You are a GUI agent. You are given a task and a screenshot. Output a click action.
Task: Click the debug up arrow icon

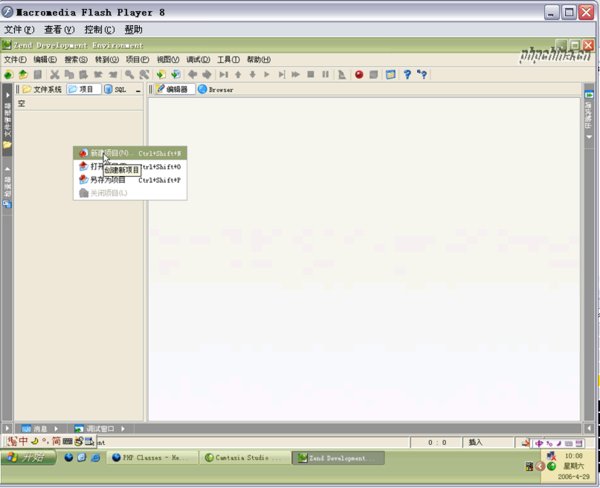(238, 75)
